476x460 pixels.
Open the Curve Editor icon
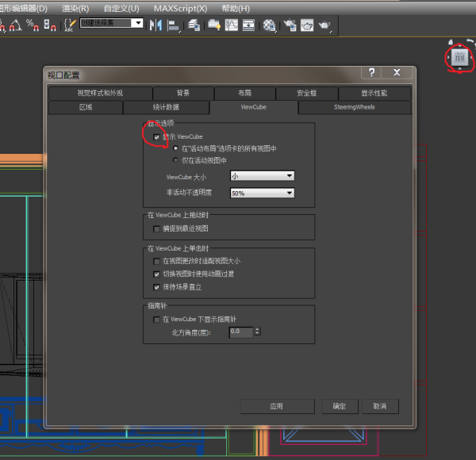pyautogui.click(x=232, y=25)
